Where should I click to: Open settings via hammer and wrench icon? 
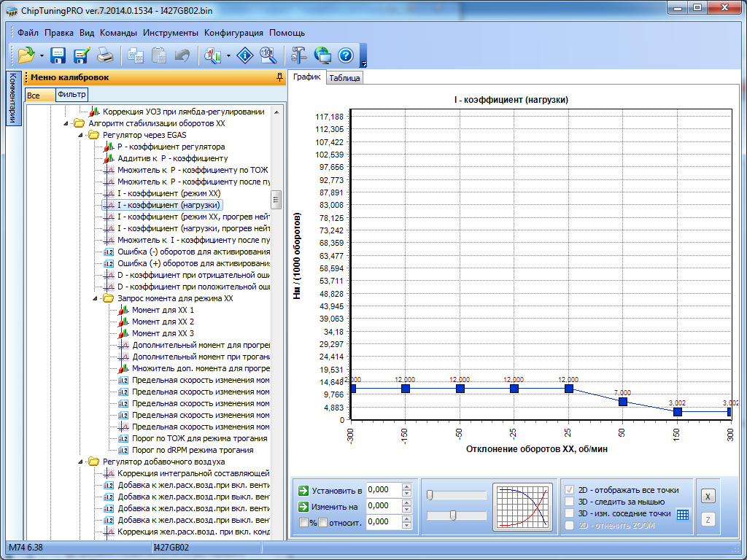click(x=299, y=55)
